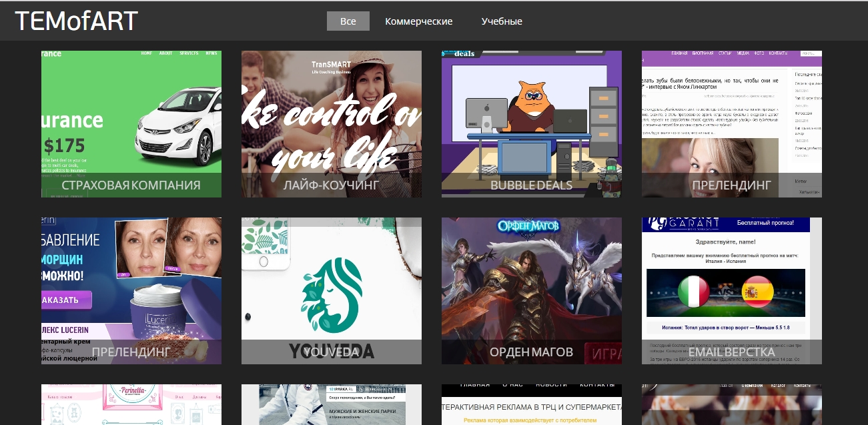
Task: Open the bottom-row thumbnail with Каталог menu
Action: coord(732,404)
